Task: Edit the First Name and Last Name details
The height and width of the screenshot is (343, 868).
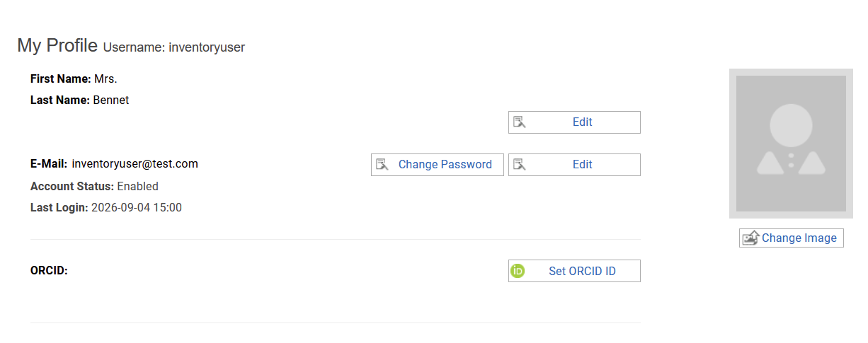Action: pyautogui.click(x=574, y=122)
